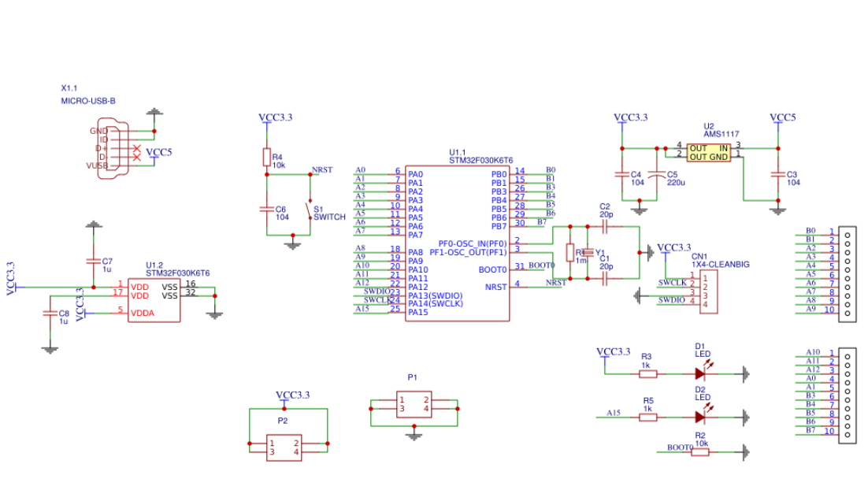Screen dimensions: 868x479
Task: Click the SWCLK net label beside CN1
Action: click(672, 282)
